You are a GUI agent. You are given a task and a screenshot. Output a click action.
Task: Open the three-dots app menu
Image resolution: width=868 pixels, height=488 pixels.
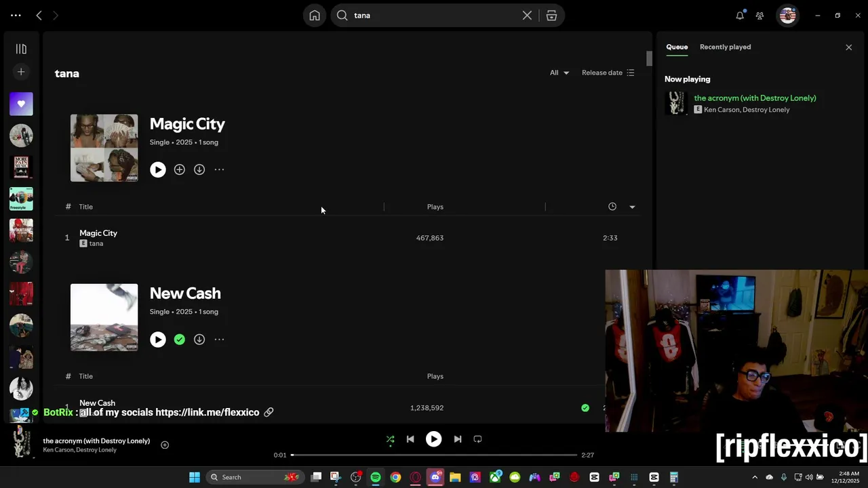tap(16, 16)
